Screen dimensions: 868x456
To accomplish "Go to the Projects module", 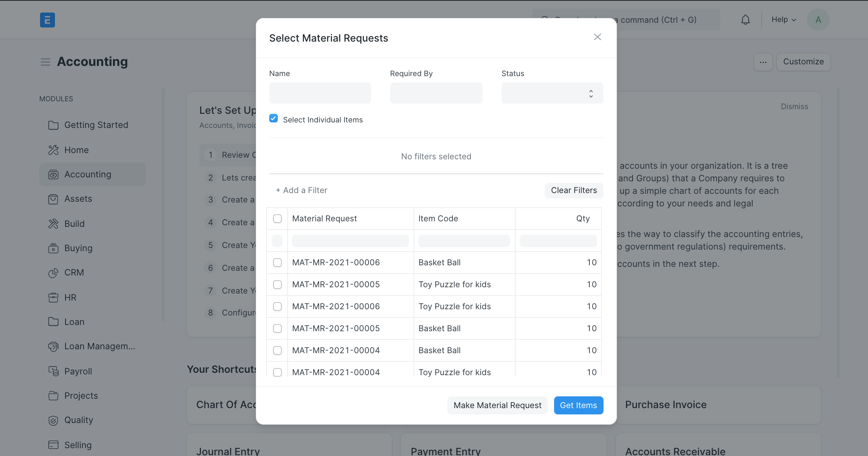I will click(x=81, y=396).
